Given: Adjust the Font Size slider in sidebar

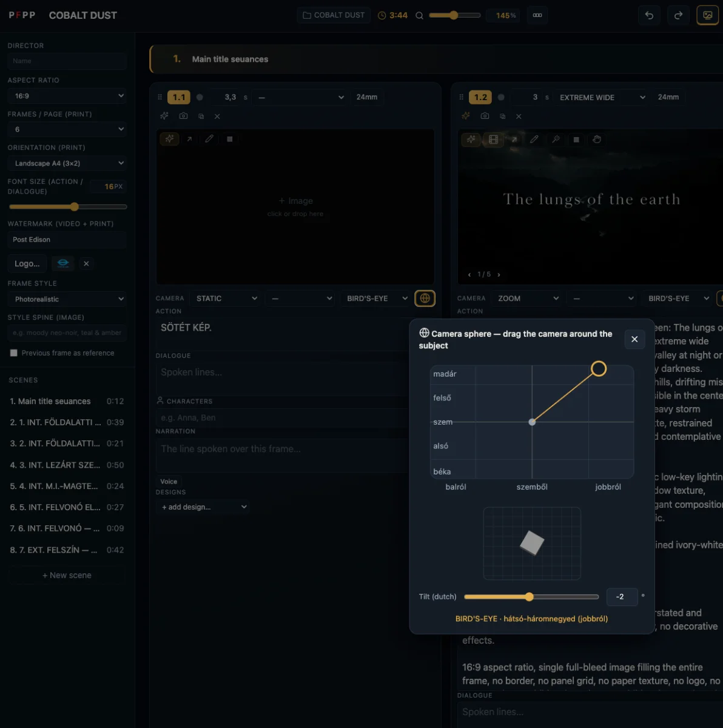Looking at the screenshot, I should (x=67, y=207).
